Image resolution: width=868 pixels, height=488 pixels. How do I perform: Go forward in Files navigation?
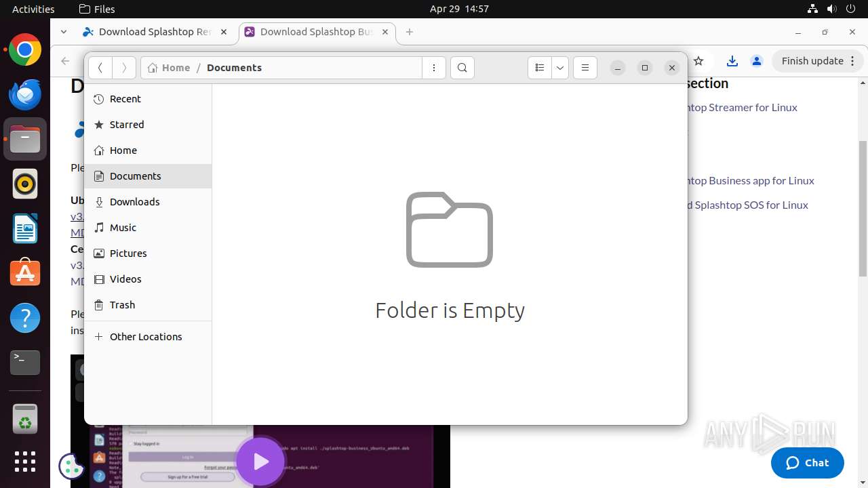(123, 68)
